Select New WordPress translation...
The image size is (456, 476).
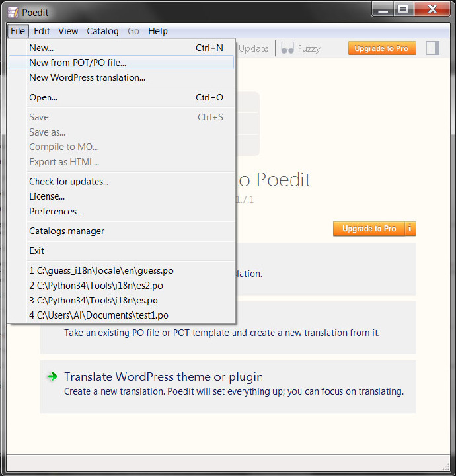point(122,77)
